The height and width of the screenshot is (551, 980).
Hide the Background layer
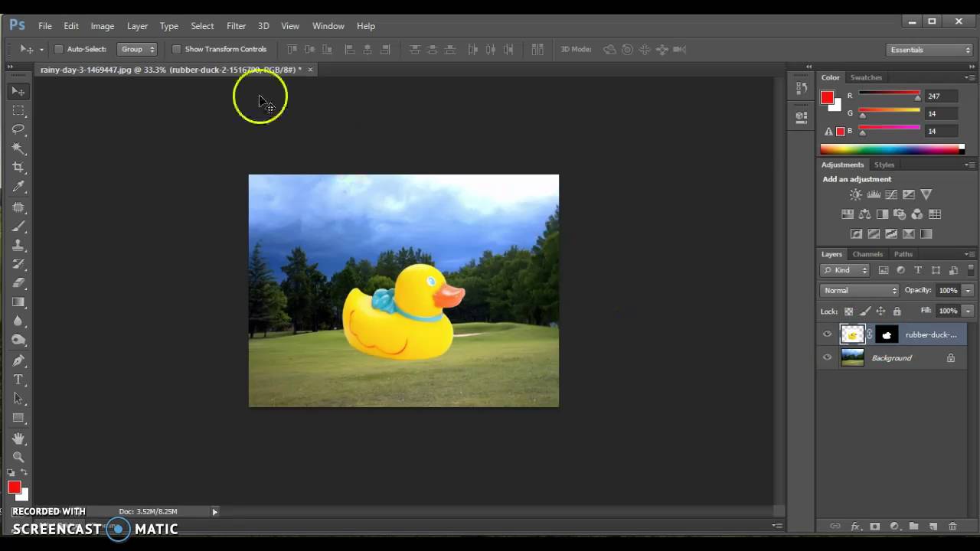tap(827, 357)
